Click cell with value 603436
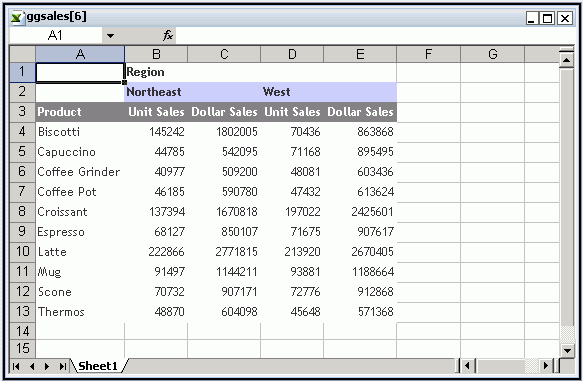Image resolution: width=583 pixels, height=381 pixels. [360, 172]
